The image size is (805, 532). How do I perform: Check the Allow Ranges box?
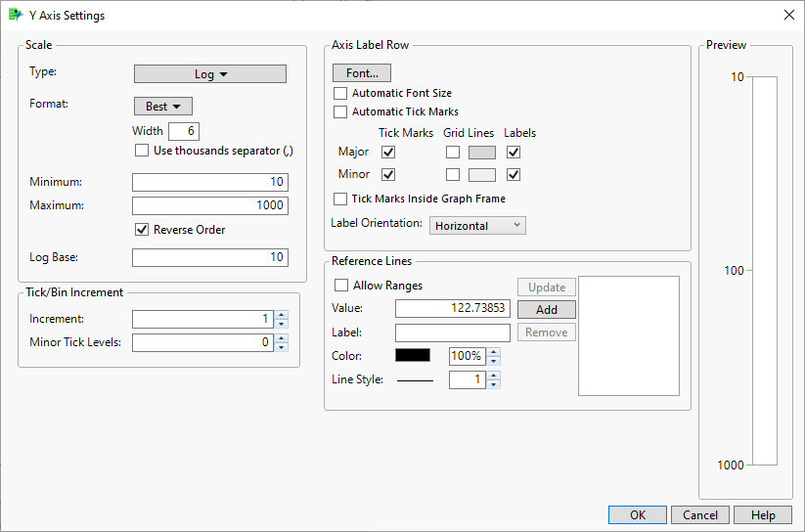point(341,286)
